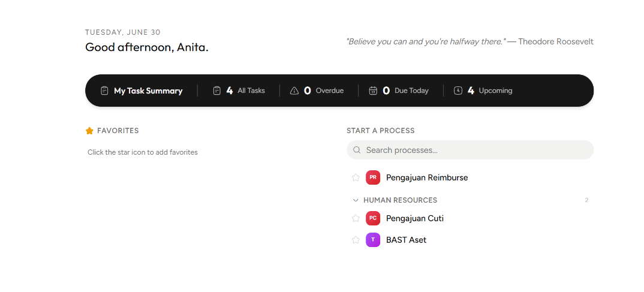Screen dimensions: 644x292
Task: Click the Overdue warning triangle icon
Action: point(294,91)
